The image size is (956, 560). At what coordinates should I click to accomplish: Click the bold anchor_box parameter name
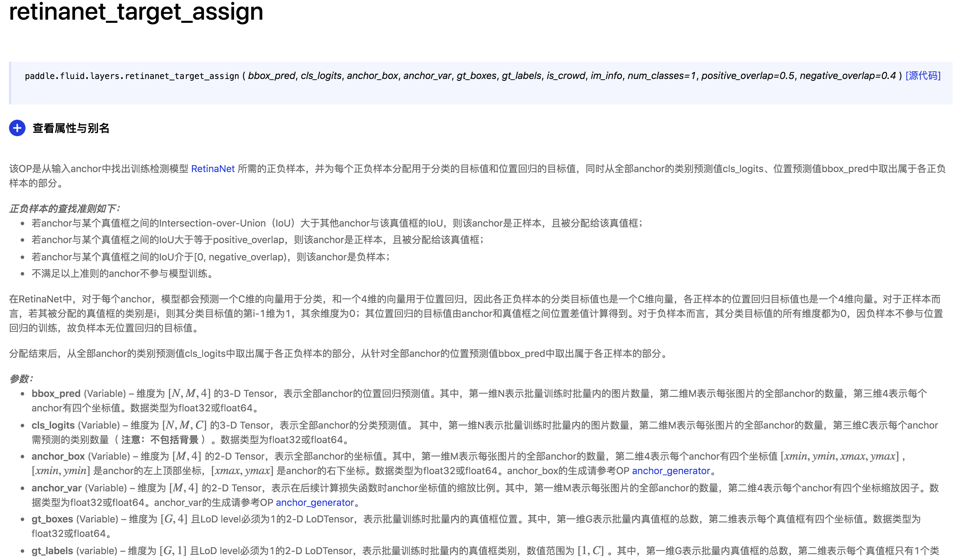coord(58,456)
